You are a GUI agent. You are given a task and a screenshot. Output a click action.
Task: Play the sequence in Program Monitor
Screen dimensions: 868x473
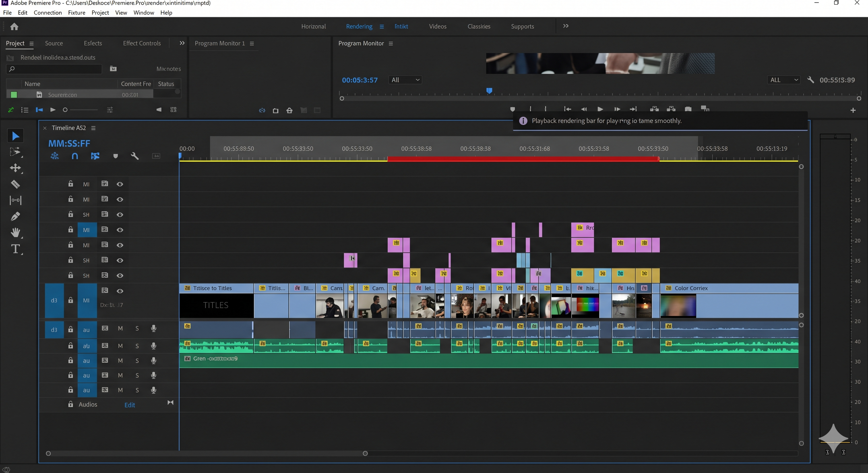(600, 109)
